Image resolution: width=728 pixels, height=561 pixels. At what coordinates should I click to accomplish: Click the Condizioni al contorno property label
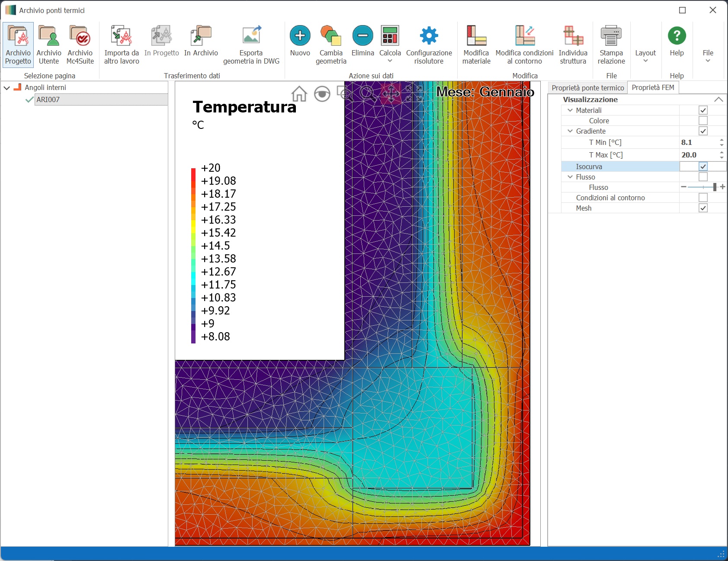tap(610, 198)
